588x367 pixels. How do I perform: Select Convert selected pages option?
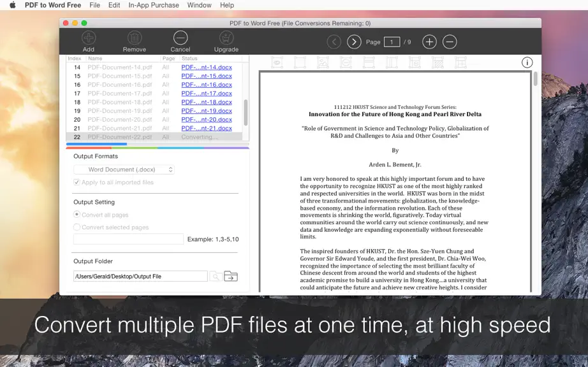click(x=77, y=227)
